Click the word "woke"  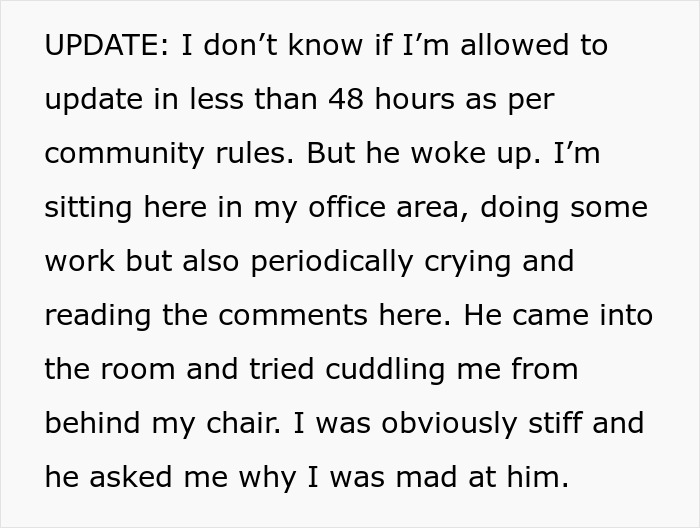(448, 153)
